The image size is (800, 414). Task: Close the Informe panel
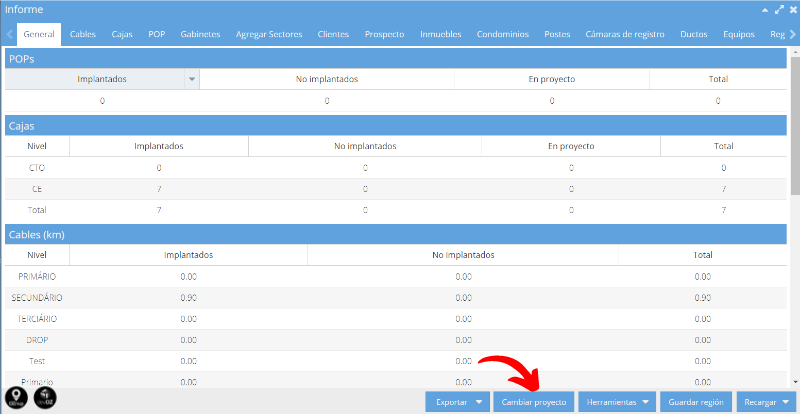[x=793, y=10]
